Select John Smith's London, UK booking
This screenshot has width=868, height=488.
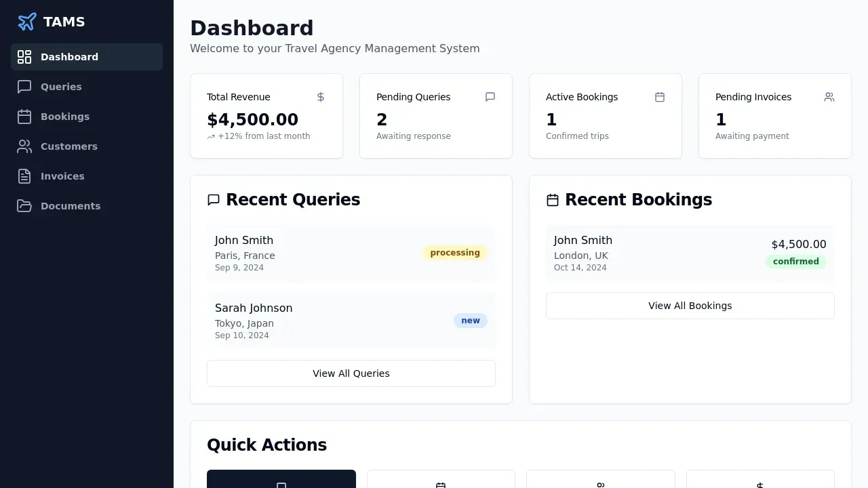644,253
